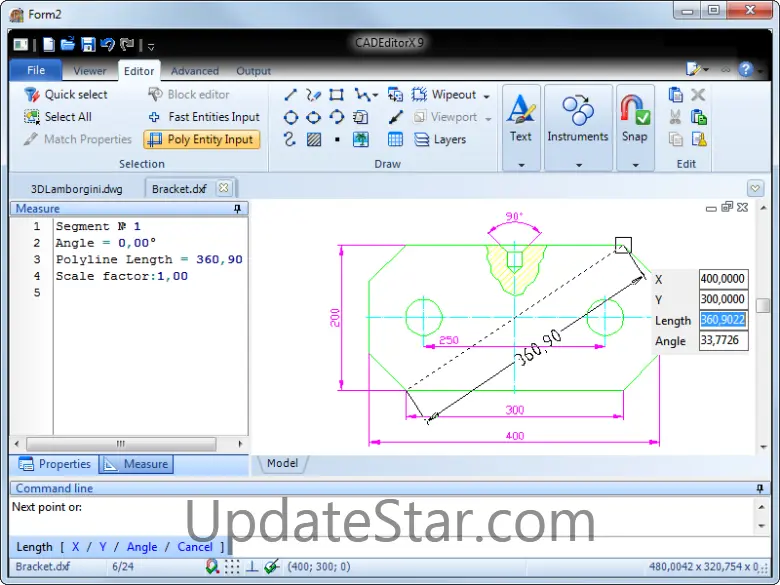Expand the Polyline tool dropdown arrow
This screenshot has height=585, width=780.
[375, 95]
